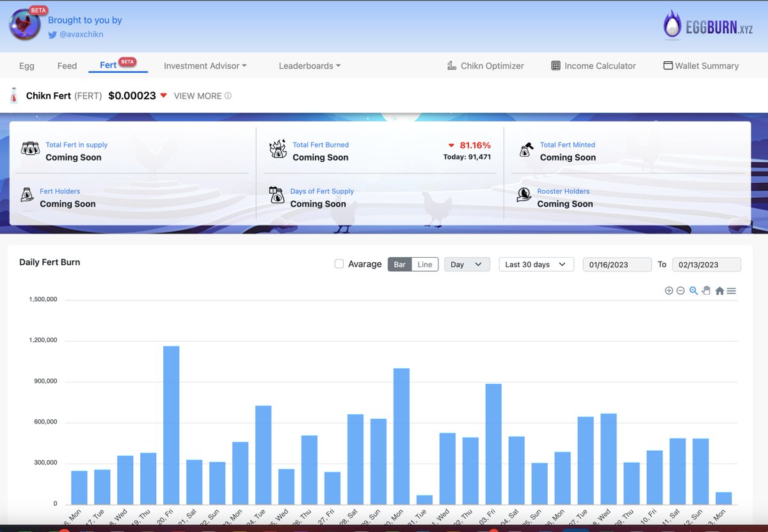Click the Total Fert Minted hammer icon
Screen dimensions: 768x532
pyautogui.click(x=526, y=150)
